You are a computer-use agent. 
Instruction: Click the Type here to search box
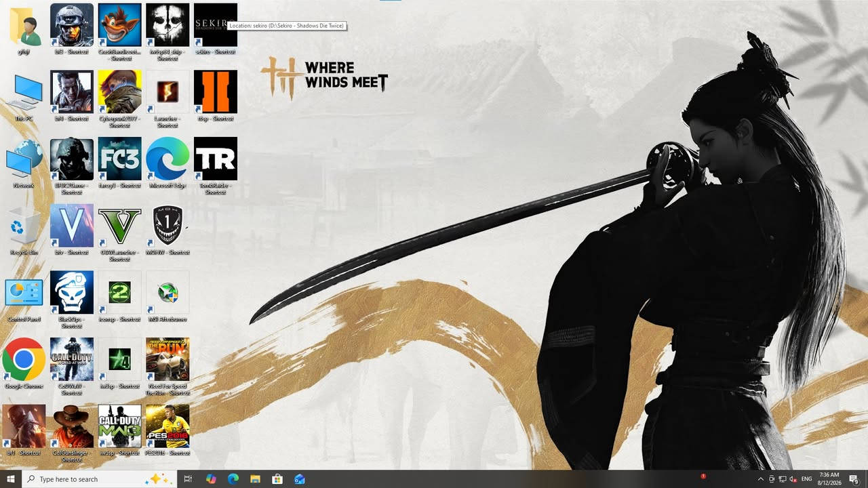(100, 479)
